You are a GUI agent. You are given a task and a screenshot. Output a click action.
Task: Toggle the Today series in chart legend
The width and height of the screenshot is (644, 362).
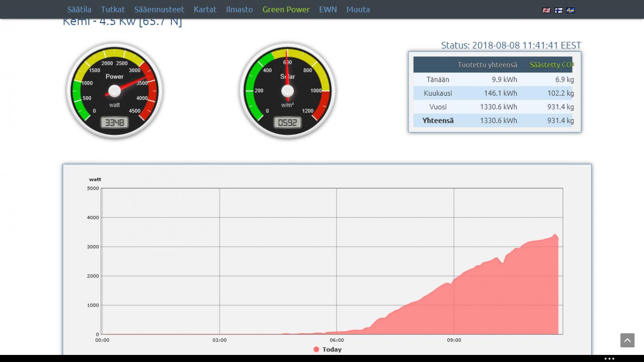327,349
